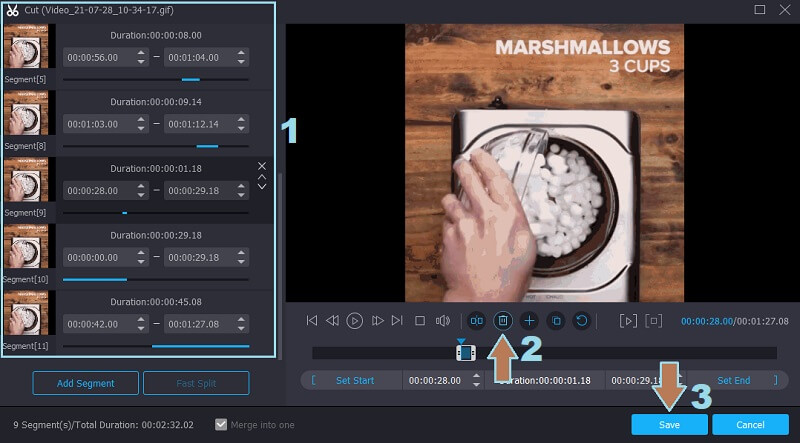Click Set Start on the timeline bar
Screen dimensions: 800x443
pyautogui.click(x=355, y=380)
